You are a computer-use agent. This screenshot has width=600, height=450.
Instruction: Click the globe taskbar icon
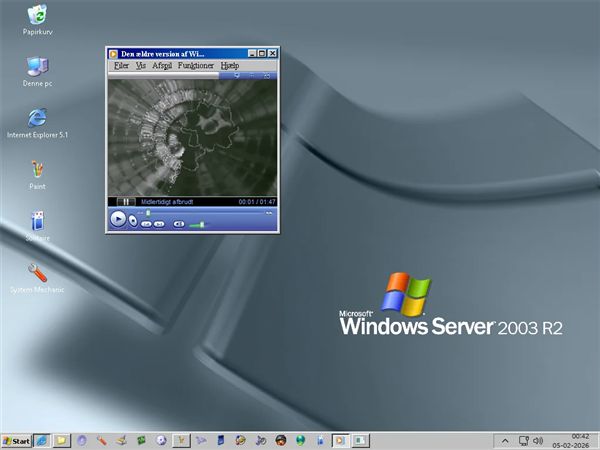300,441
